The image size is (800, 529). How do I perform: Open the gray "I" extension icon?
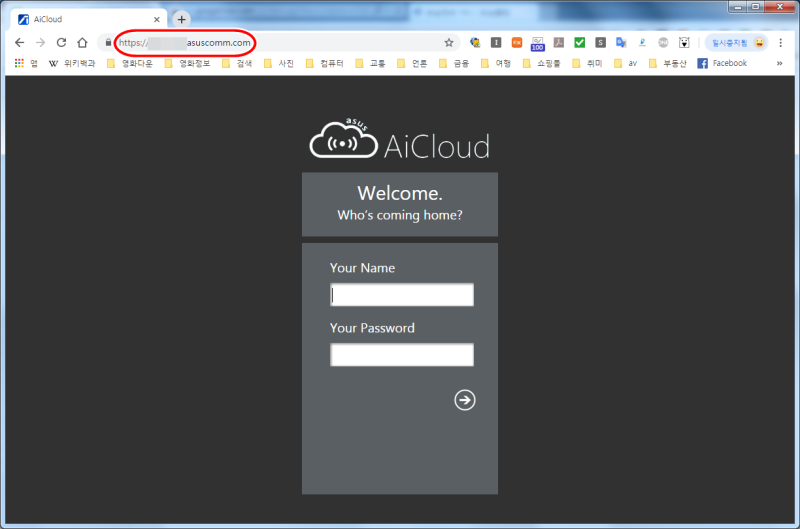[496, 43]
